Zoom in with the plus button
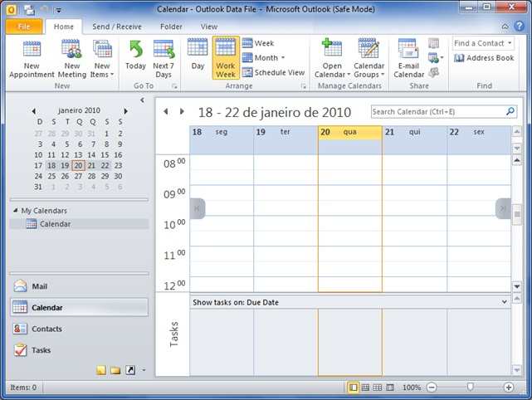Viewport: 532px width, 400px height. pyautogui.click(x=508, y=387)
